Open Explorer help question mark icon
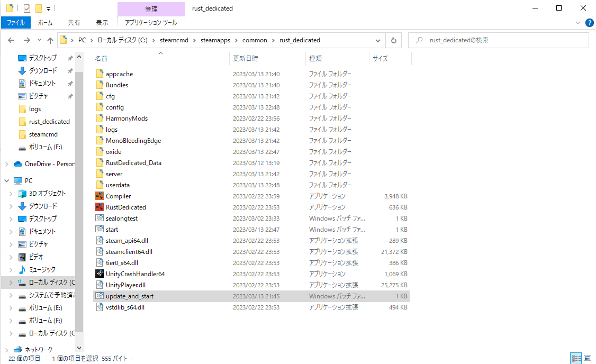This screenshot has height=364, width=596. coord(589,23)
